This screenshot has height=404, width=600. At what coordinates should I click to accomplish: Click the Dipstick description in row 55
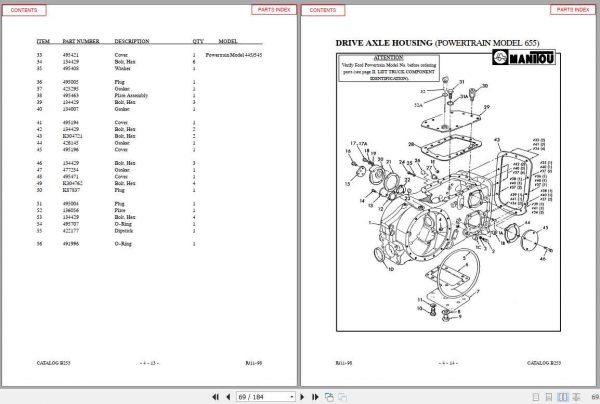[124, 231]
